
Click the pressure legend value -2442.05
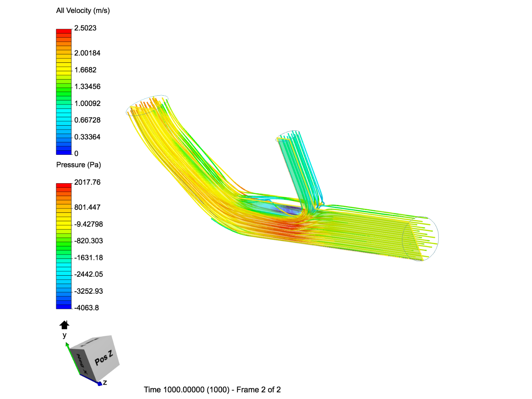pos(89,274)
